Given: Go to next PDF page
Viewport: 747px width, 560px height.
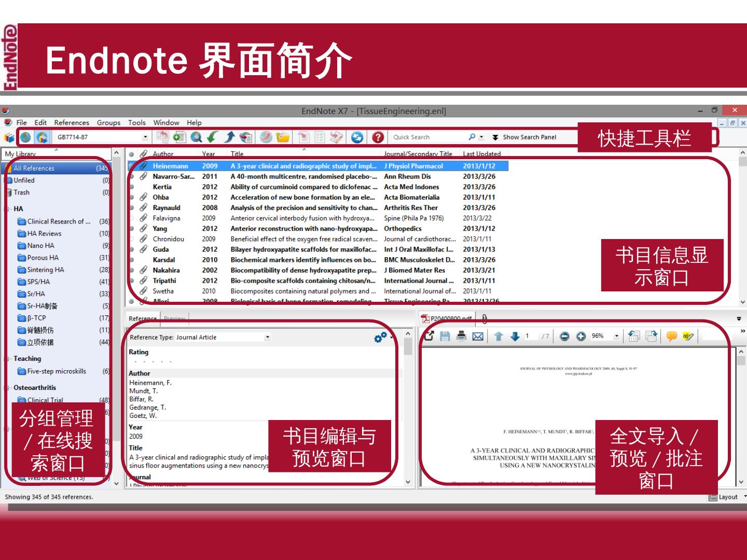Looking at the screenshot, I should click(x=515, y=336).
